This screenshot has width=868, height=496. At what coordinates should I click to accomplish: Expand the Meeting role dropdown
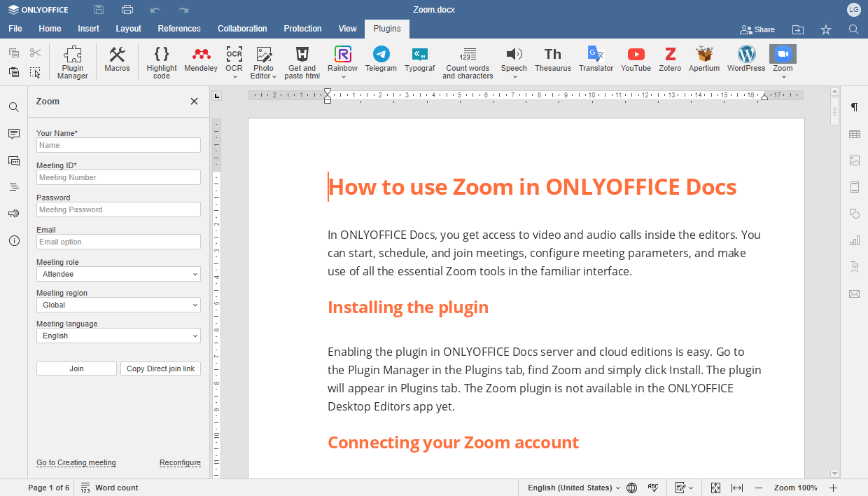click(118, 274)
